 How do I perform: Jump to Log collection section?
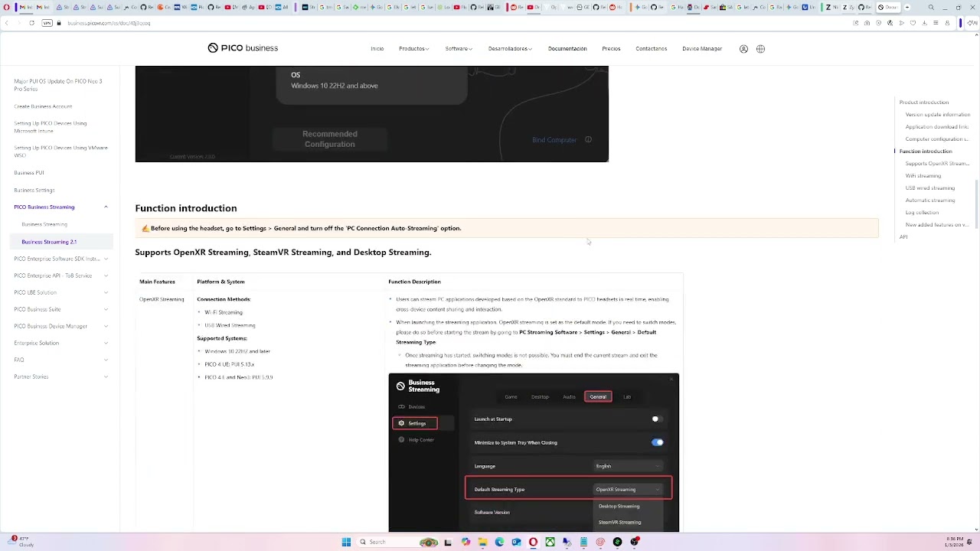(x=922, y=213)
